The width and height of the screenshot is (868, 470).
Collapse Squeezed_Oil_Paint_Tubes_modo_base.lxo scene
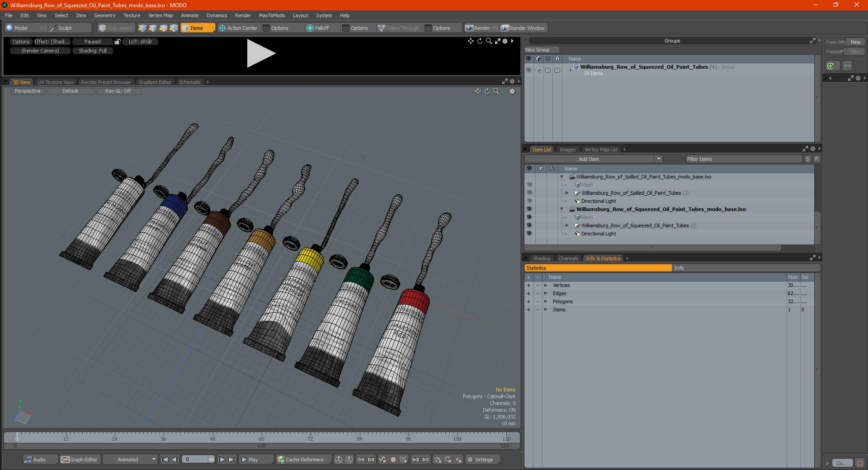coord(562,209)
